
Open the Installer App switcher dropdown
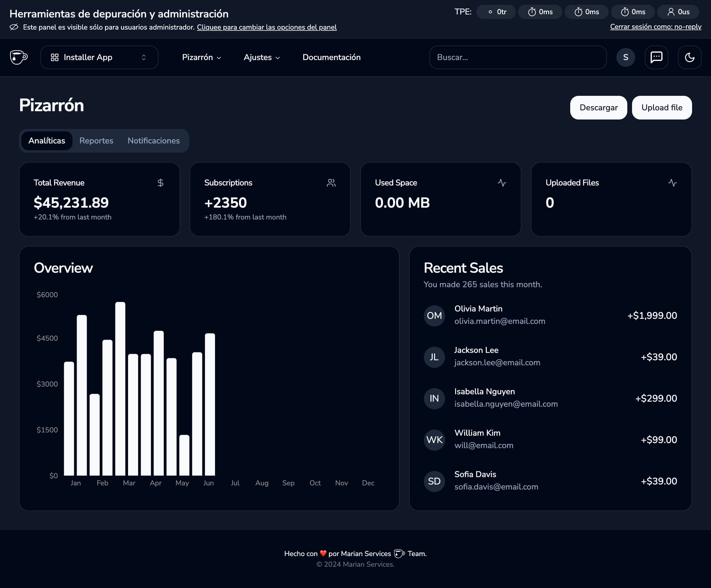click(99, 57)
